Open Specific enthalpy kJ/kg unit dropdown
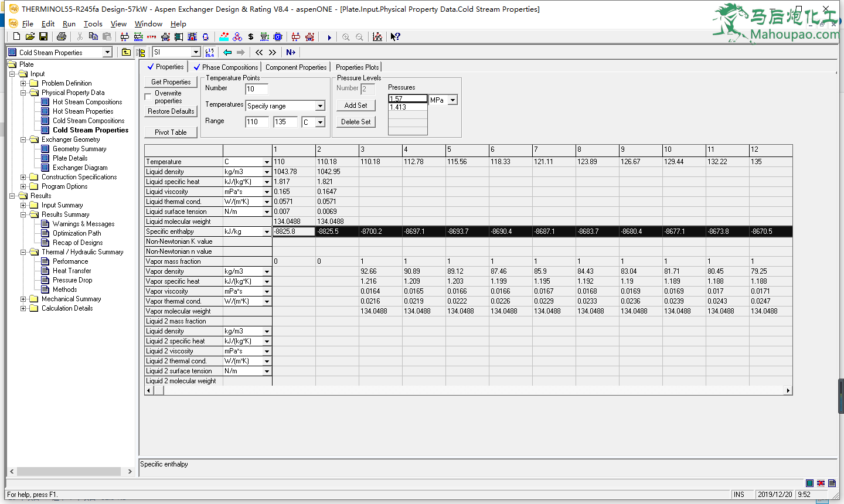The height and width of the screenshot is (504, 844). point(267,231)
